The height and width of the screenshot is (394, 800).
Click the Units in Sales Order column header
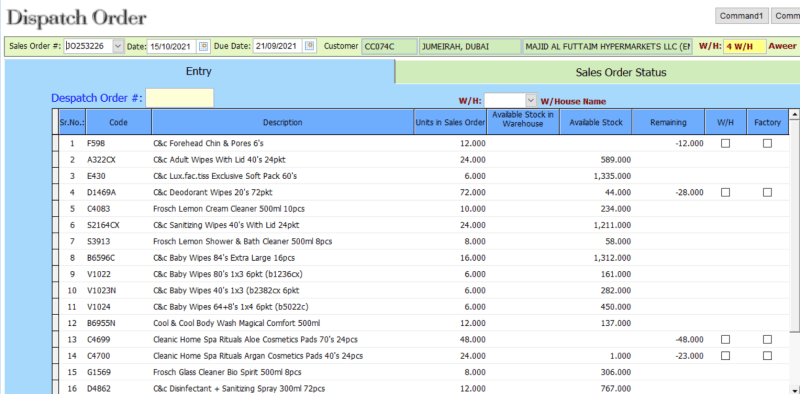tap(450, 122)
